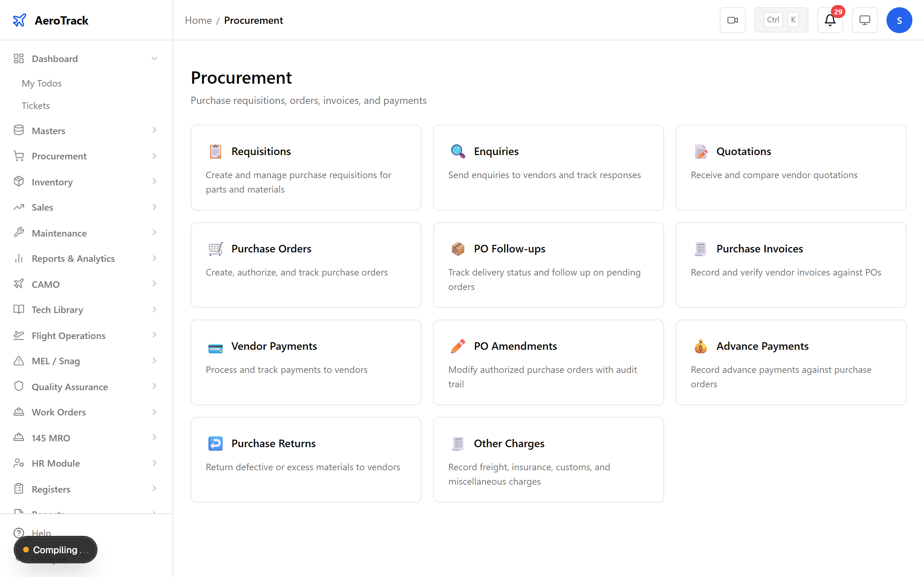Select the Enquiries magnifying glass icon
This screenshot has width=924, height=577.
(x=458, y=151)
